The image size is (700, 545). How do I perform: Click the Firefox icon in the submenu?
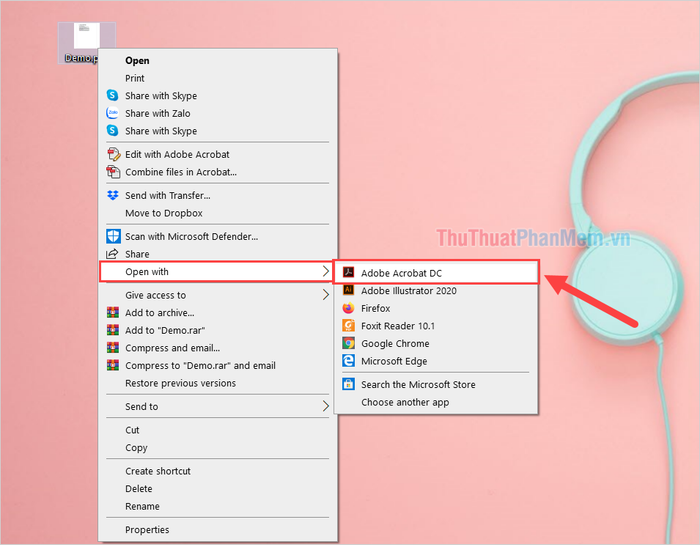click(348, 308)
